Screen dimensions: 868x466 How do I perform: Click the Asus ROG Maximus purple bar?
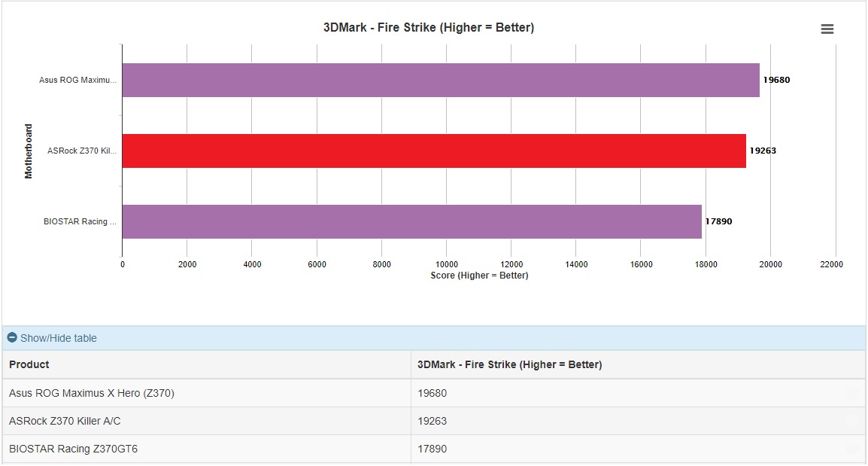(x=441, y=81)
